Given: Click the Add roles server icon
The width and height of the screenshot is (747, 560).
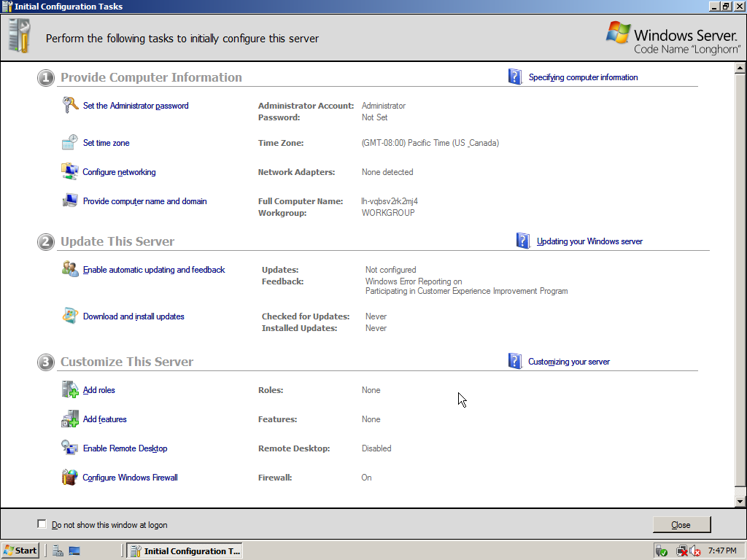Looking at the screenshot, I should [x=69, y=390].
